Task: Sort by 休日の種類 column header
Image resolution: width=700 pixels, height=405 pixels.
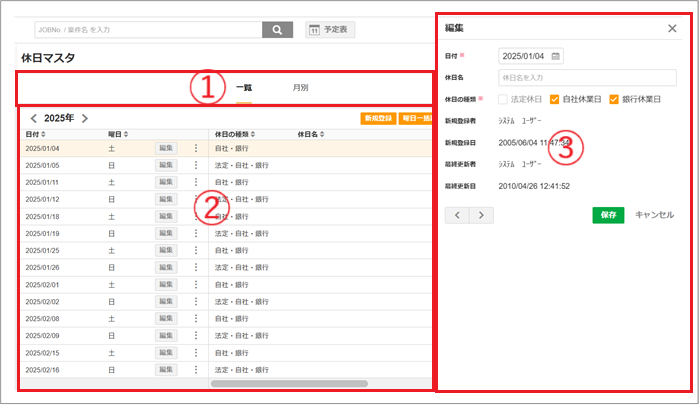Action: click(237, 133)
